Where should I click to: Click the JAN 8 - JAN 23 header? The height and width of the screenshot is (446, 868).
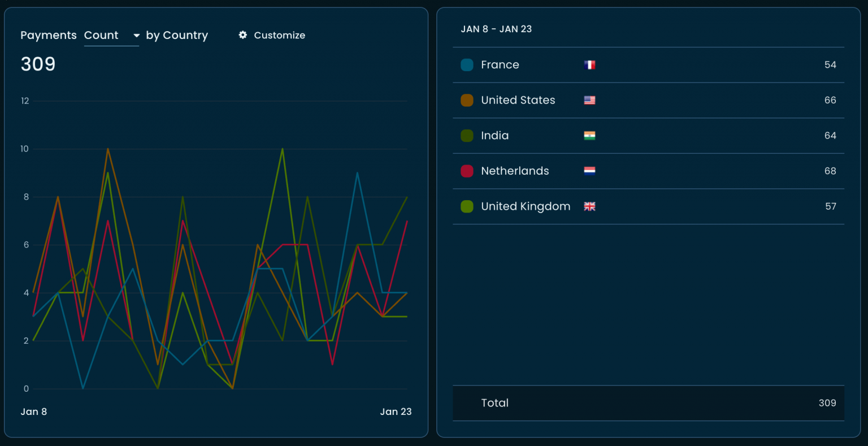(x=497, y=29)
